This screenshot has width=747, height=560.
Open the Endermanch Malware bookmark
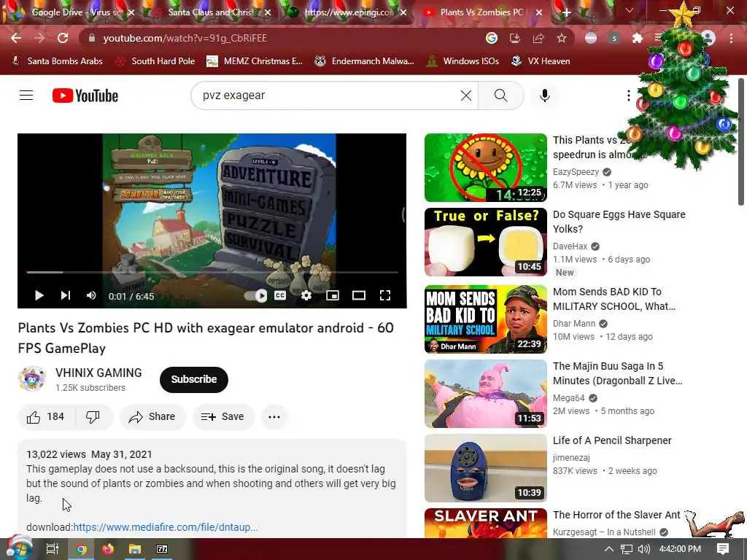click(365, 61)
